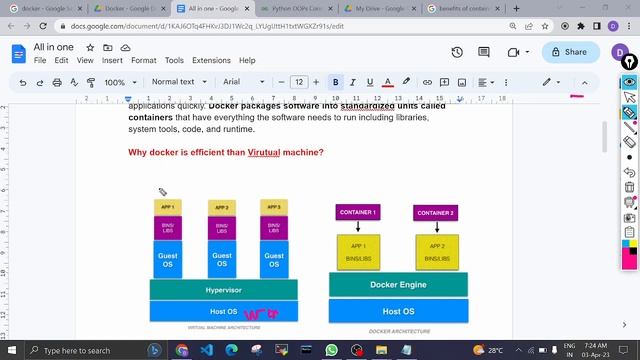Click the Undo arrow in Docs toolbar
The image size is (640, 360).
pos(23,83)
